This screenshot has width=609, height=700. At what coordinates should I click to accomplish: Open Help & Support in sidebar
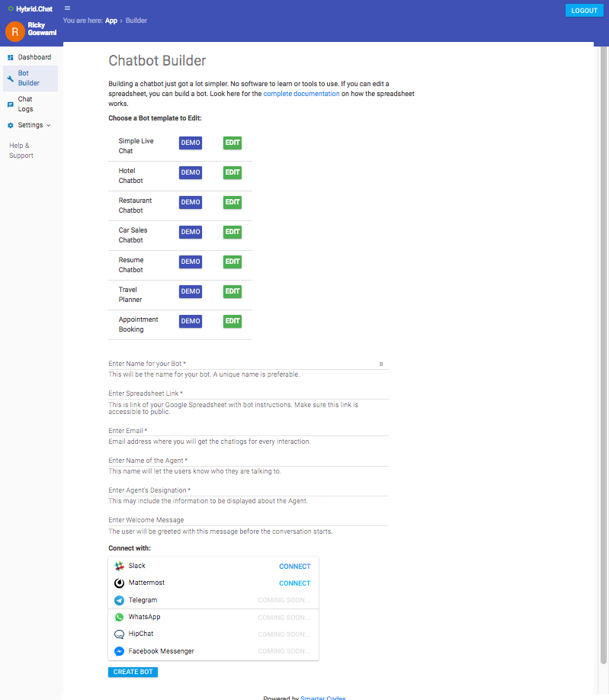pos(21,150)
